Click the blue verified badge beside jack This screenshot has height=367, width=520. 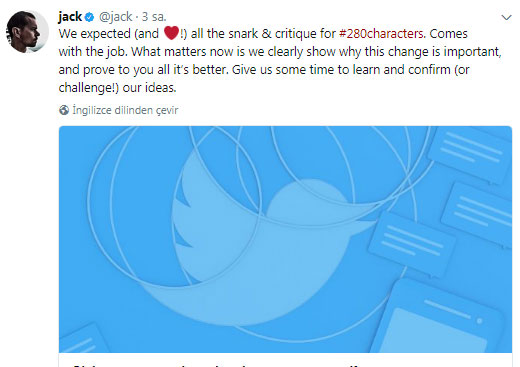click(x=89, y=17)
